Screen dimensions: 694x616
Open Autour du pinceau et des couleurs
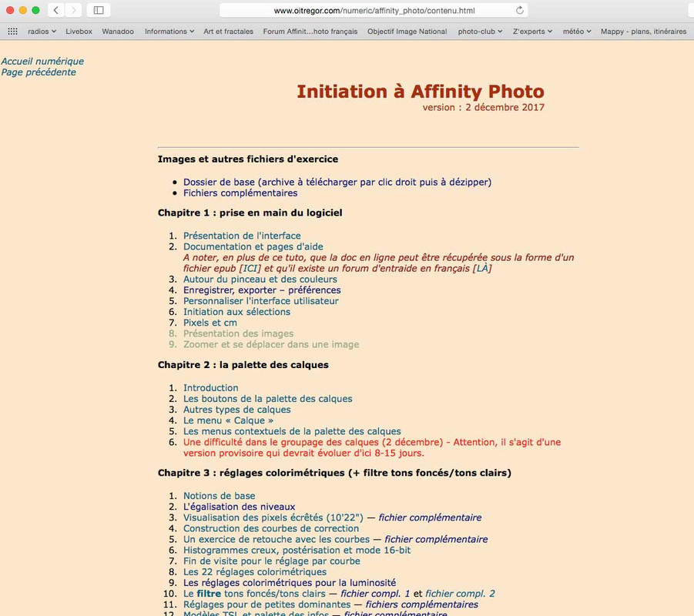coord(260,280)
